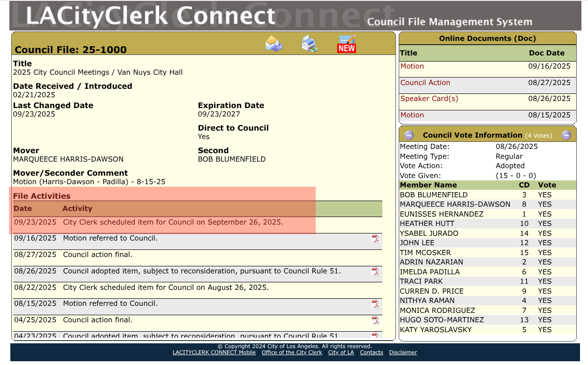Click the Doc Date column header
The height and width of the screenshot is (365, 588).
pos(547,53)
